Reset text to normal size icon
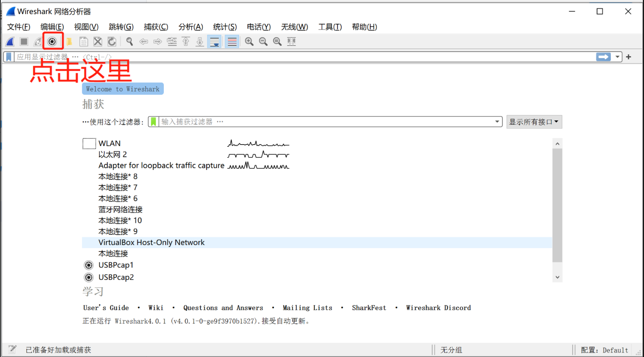The width and height of the screenshot is (644, 357). 278,41
